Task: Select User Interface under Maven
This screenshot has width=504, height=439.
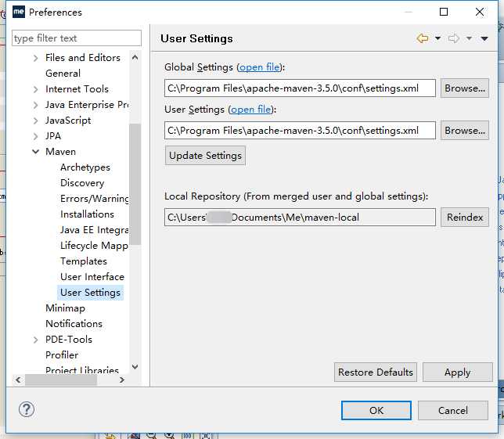Action: coord(92,277)
